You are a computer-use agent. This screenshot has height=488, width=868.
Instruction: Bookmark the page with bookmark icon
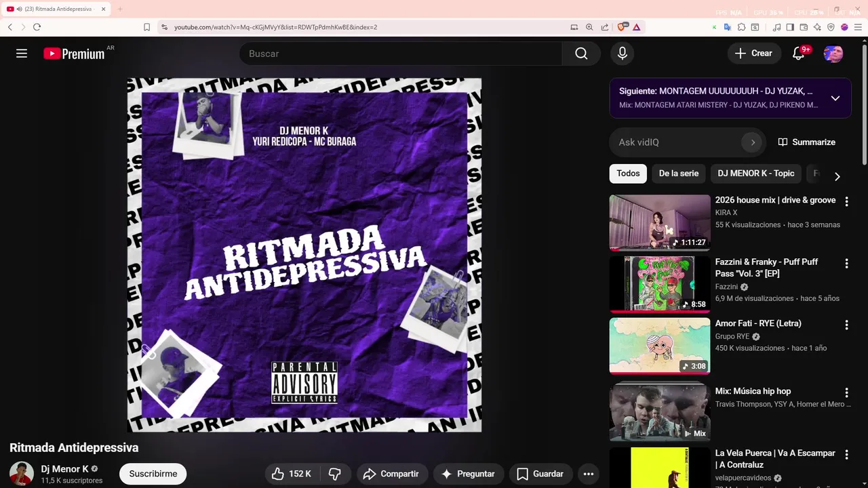[x=146, y=27]
